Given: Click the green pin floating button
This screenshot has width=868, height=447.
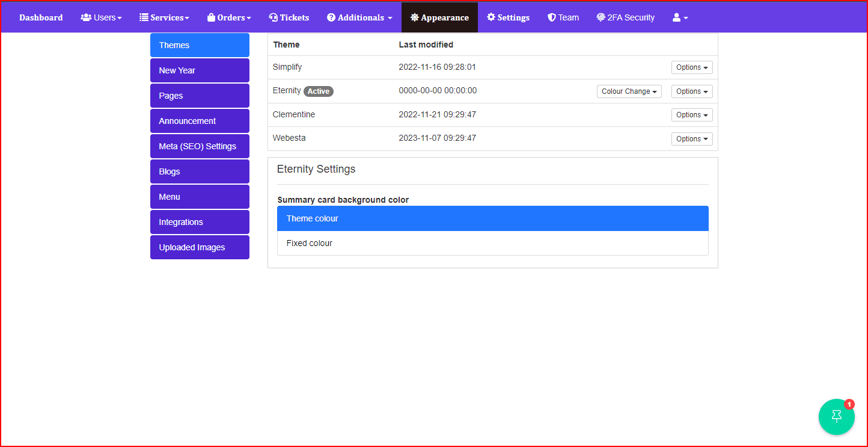Looking at the screenshot, I should click(837, 416).
